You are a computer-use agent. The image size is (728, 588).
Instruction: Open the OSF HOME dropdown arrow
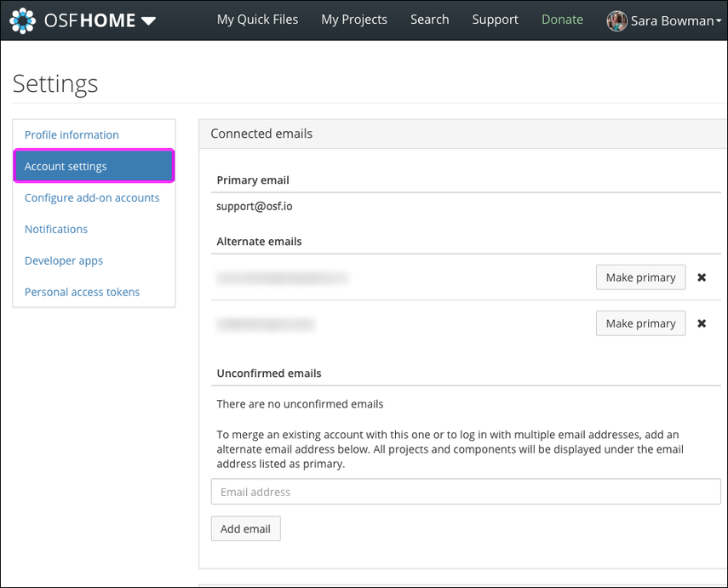148,21
